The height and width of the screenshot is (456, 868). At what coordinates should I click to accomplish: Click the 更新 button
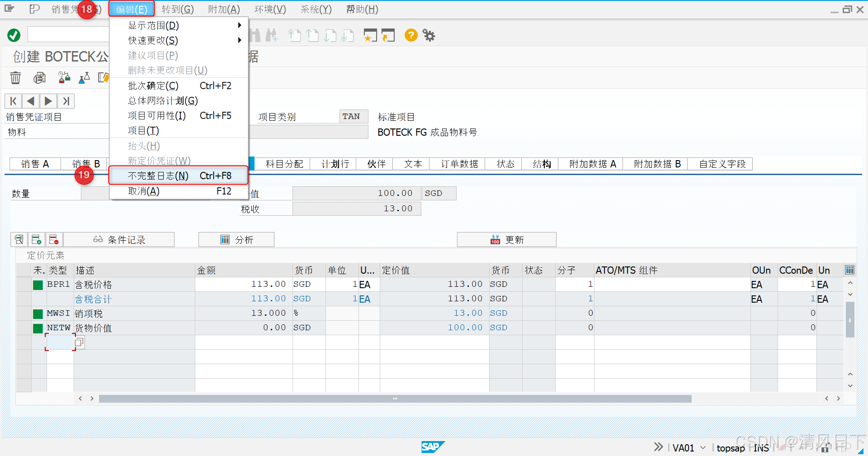click(507, 239)
